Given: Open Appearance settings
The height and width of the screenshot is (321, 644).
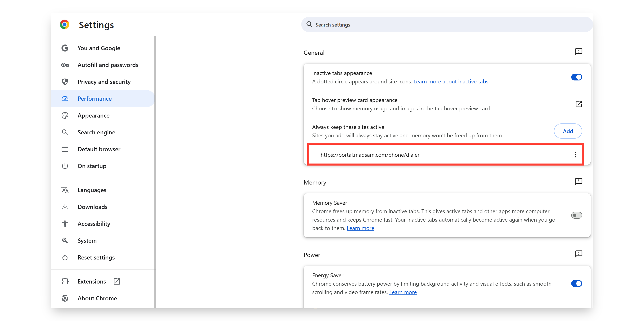Looking at the screenshot, I should tap(103, 116).
